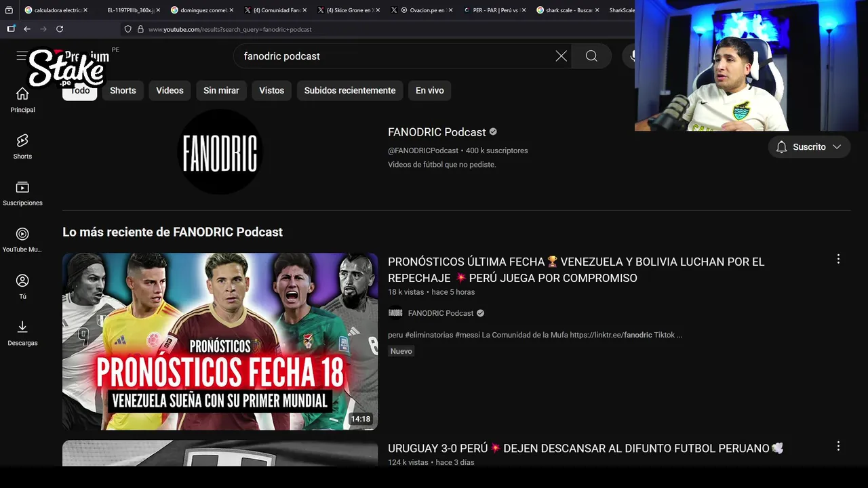
Task: Click the magnifier search button
Action: (591, 56)
